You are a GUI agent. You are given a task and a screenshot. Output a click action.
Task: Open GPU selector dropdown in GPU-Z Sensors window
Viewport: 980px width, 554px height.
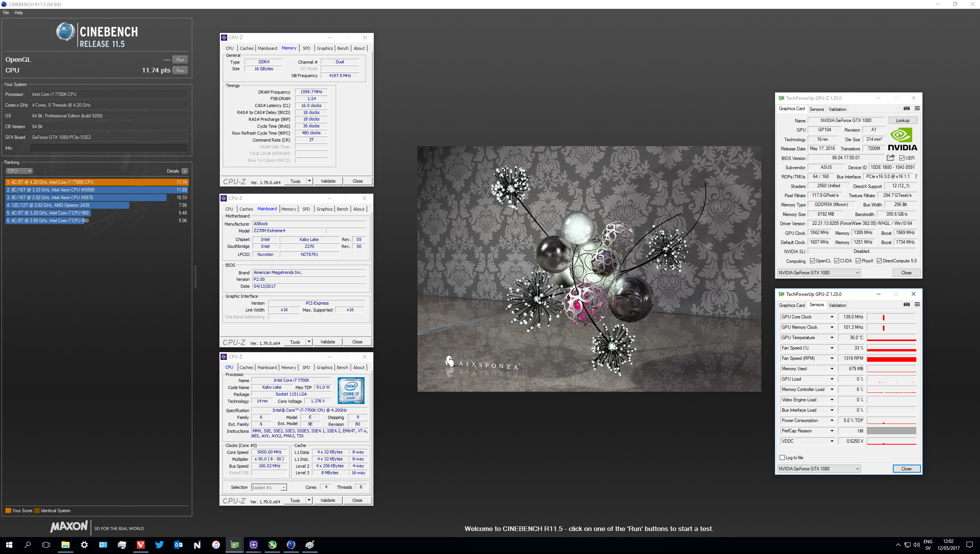point(819,469)
